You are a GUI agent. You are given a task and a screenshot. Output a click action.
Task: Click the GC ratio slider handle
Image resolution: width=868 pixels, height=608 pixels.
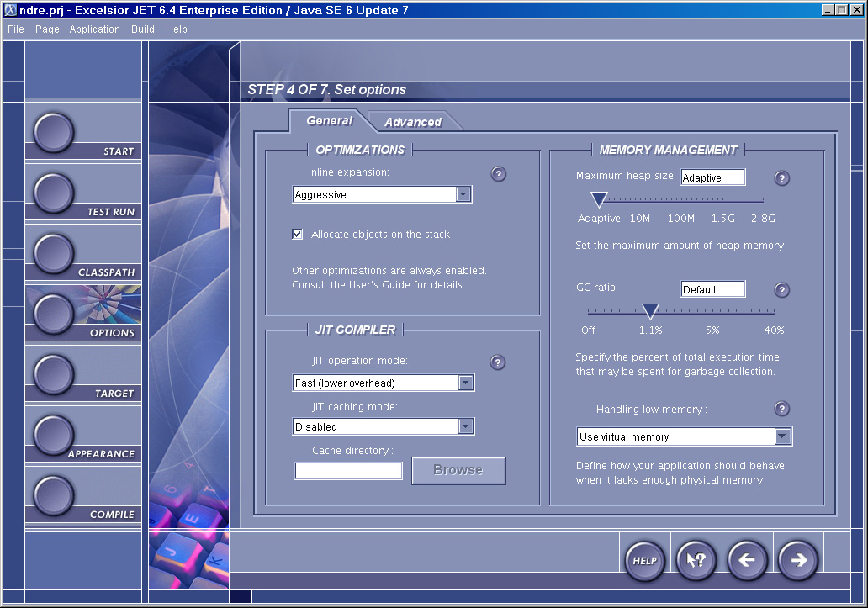pyautogui.click(x=650, y=311)
